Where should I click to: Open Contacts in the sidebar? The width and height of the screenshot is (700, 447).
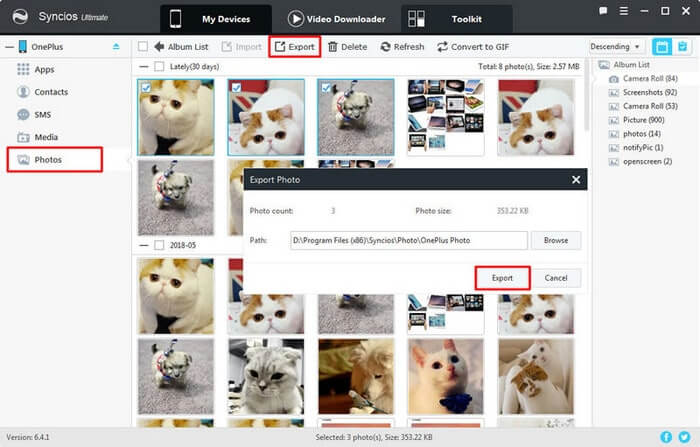click(x=42, y=92)
